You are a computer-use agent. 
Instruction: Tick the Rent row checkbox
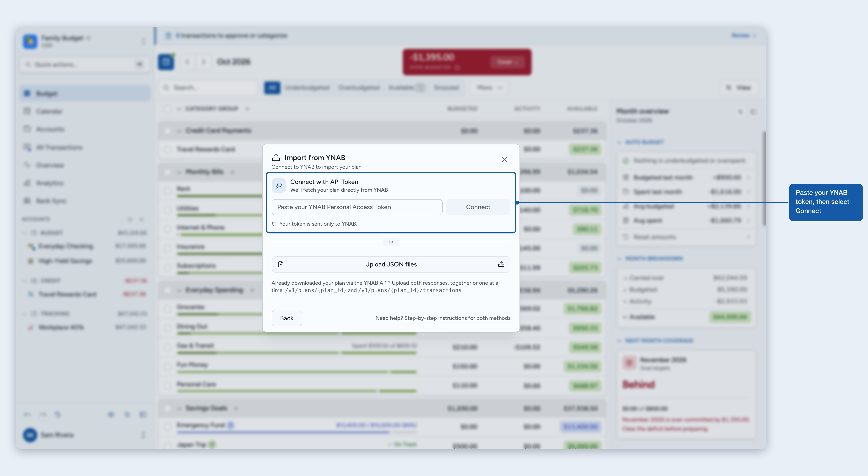click(167, 190)
